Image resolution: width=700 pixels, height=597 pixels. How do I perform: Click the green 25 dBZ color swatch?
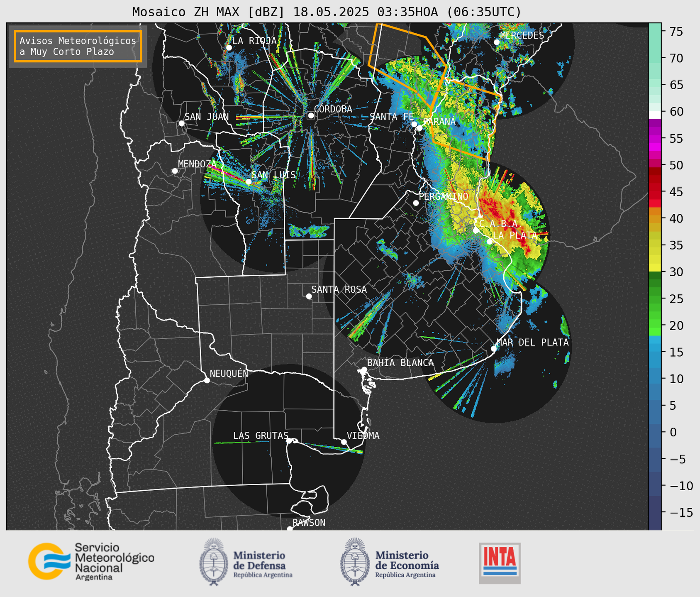[x=655, y=299]
